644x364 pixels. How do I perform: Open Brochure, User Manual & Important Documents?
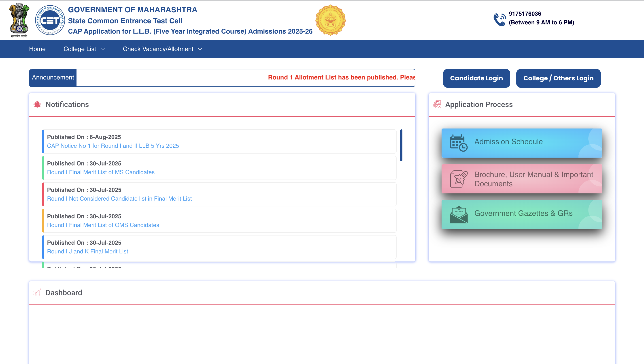pos(522,179)
